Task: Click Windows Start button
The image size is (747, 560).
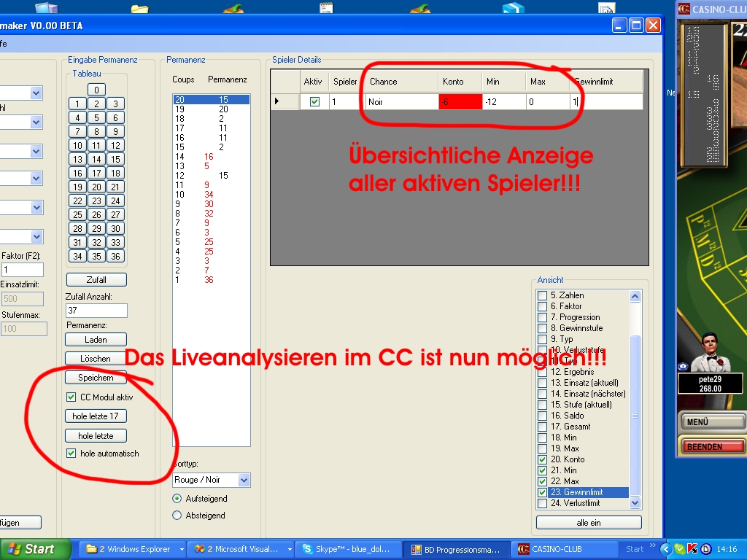Action: point(34,549)
